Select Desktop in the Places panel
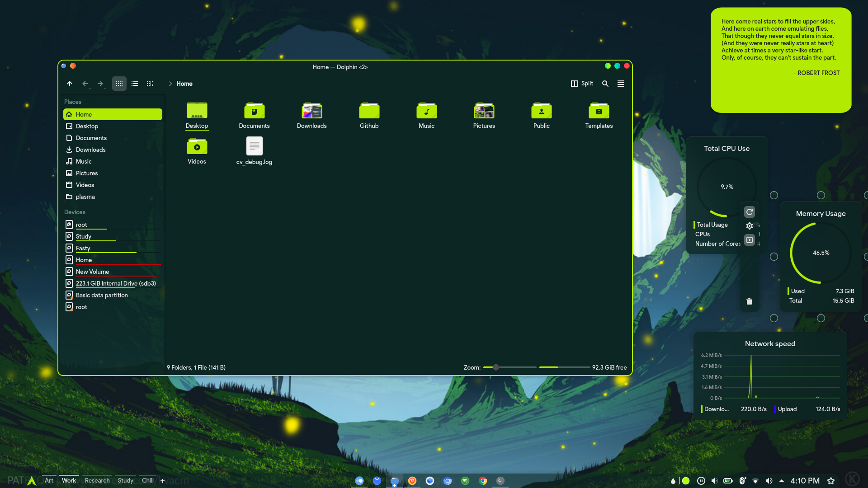This screenshot has width=868, height=488. (113, 126)
